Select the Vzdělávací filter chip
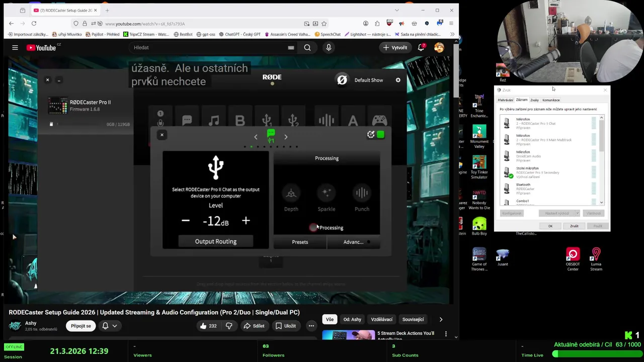Image resolution: width=644 pixels, height=362 pixels. click(x=382, y=319)
